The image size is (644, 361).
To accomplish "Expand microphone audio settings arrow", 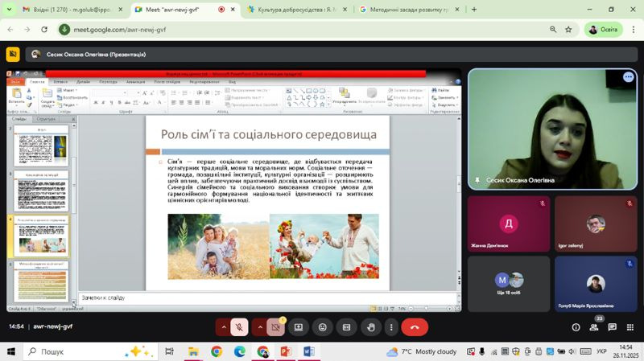I will pos(223,327).
